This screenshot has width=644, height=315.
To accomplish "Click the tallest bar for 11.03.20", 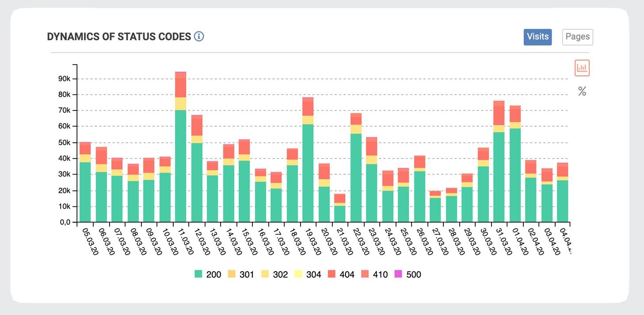I will (180, 147).
